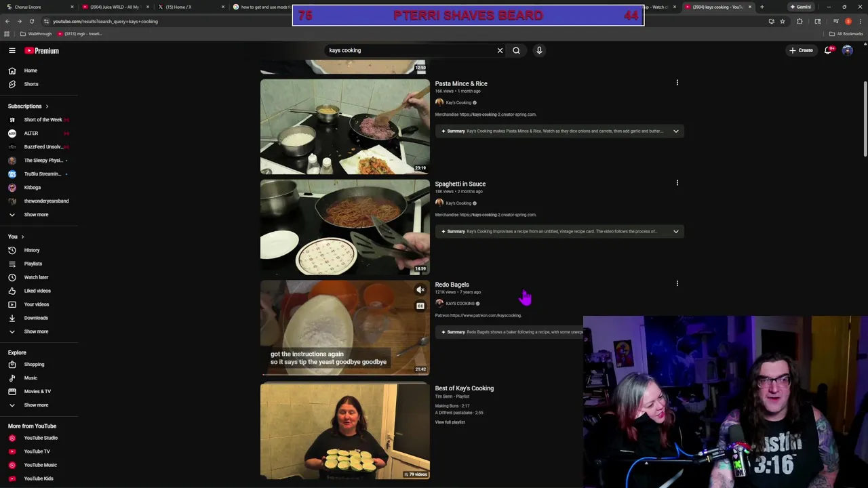Image resolution: width=868 pixels, height=488 pixels.
Task: Open more options for Pasta Mince & Rice
Action: pyautogui.click(x=677, y=83)
